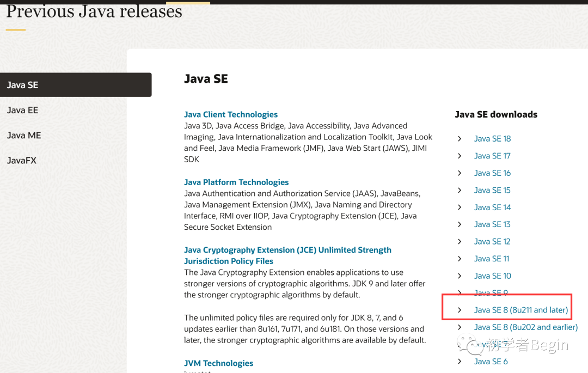Click the chevron beside Java SE 15
This screenshot has width=588, height=373.
pos(460,190)
